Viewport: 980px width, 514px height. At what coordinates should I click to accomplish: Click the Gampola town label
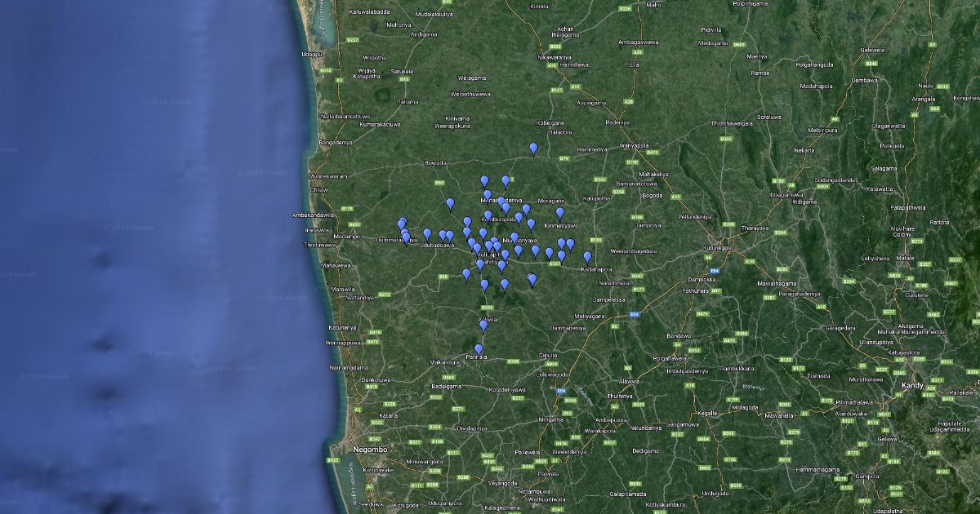coord(868,476)
